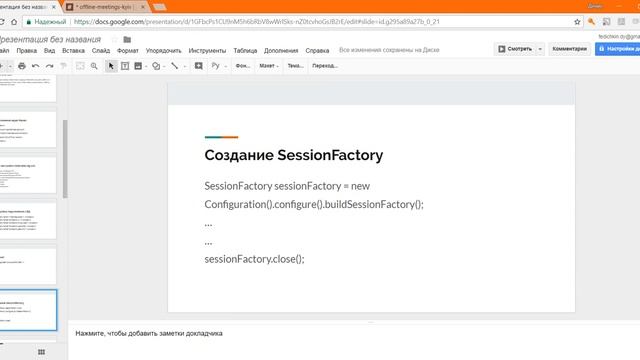
Task: Click the shape tool icon
Action: click(x=156, y=66)
